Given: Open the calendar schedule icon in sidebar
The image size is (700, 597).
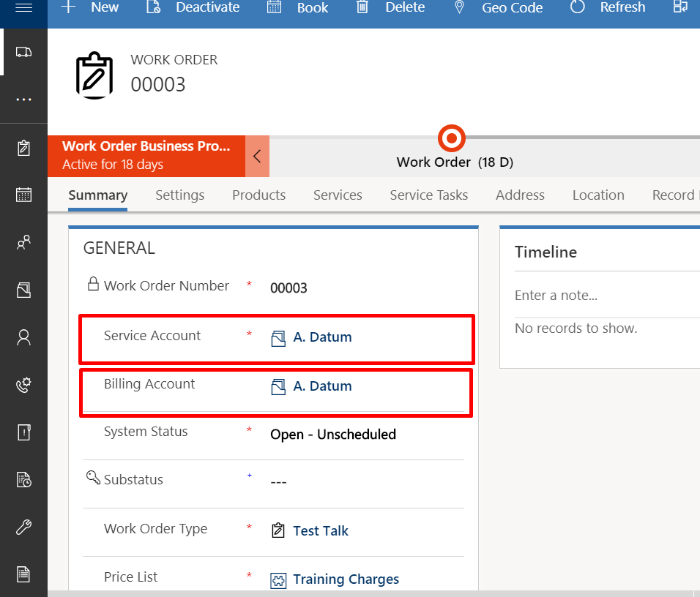Looking at the screenshot, I should [x=23, y=195].
